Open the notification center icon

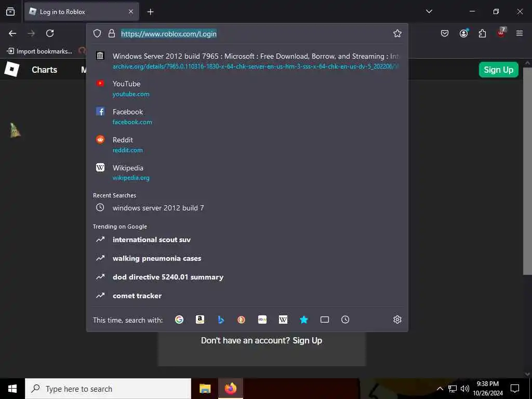point(515,389)
